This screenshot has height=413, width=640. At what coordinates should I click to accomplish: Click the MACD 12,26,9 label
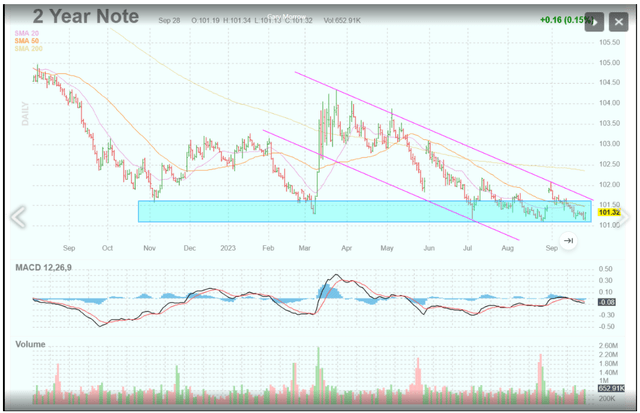click(43, 267)
